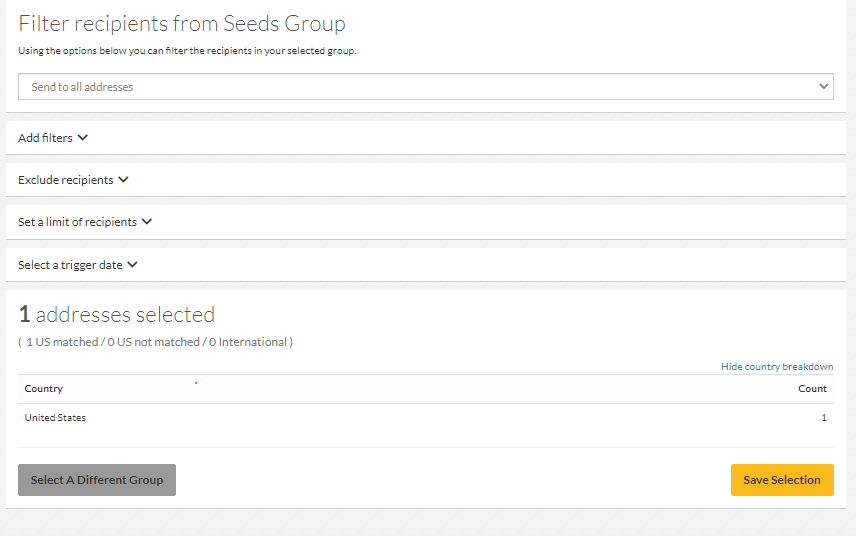Viewport: 856px width, 536px height.
Task: Click the Country column header
Action: point(44,389)
